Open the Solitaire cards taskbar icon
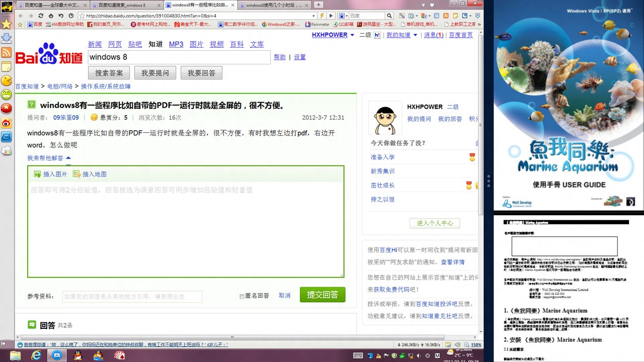The width and height of the screenshot is (644, 362). point(119,355)
